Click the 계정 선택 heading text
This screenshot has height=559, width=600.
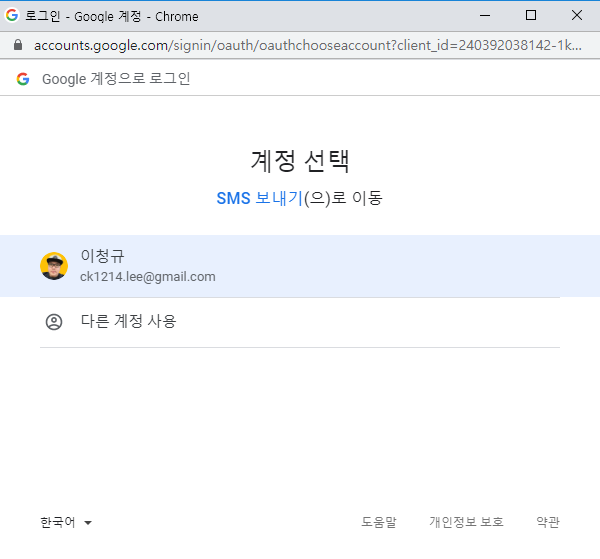(300, 161)
